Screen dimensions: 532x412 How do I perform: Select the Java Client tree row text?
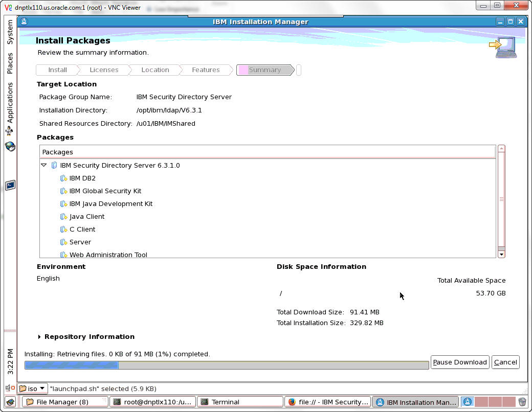coord(87,217)
